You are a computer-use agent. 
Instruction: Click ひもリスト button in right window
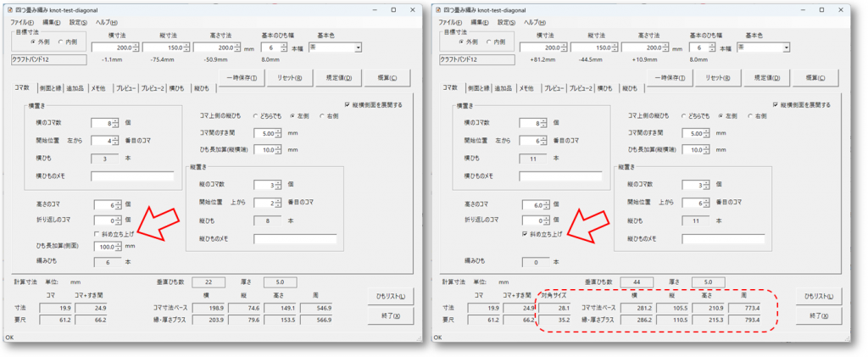(819, 296)
